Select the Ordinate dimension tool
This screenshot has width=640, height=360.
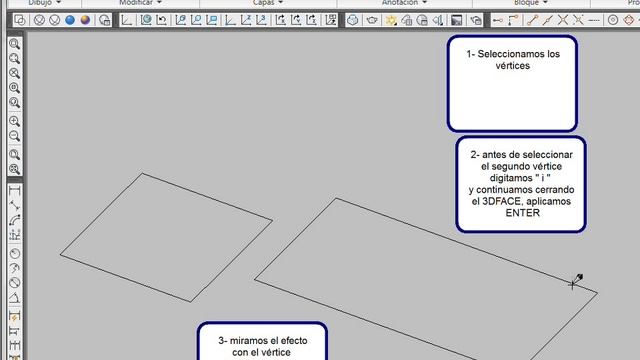[15, 235]
